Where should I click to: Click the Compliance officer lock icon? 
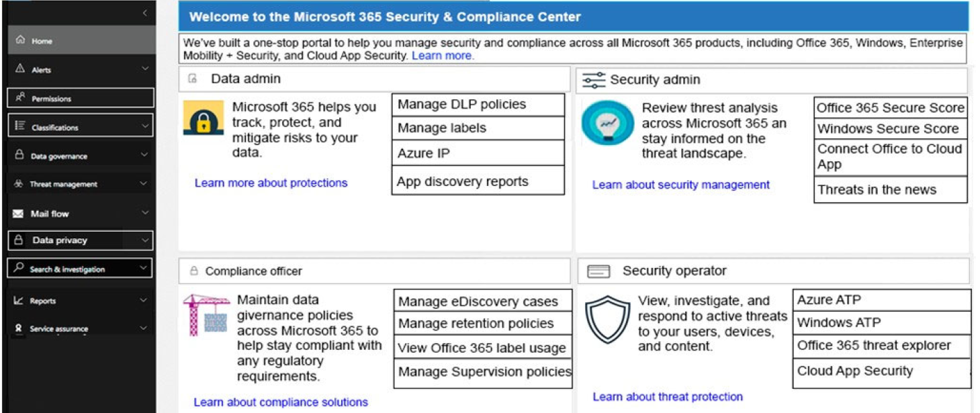(x=194, y=271)
